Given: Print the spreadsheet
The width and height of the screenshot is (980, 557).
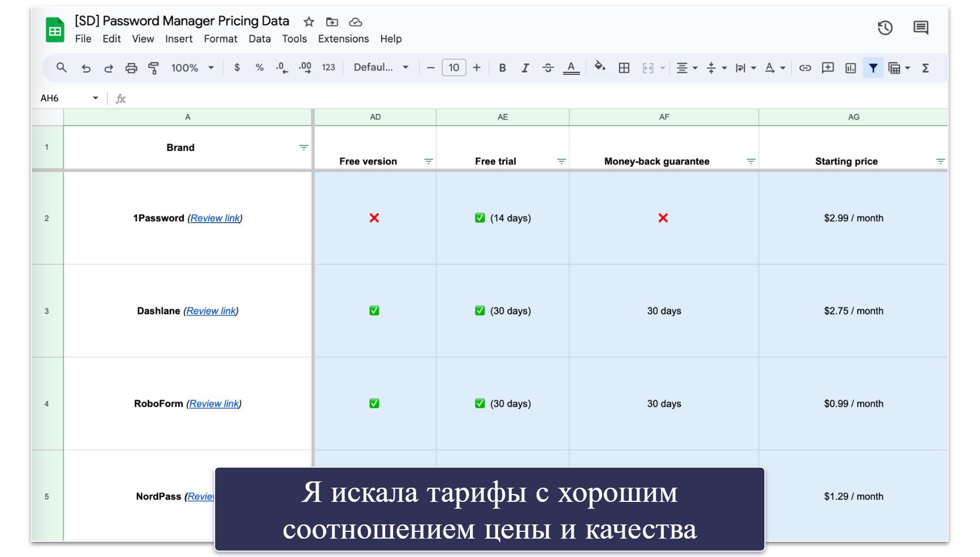Looking at the screenshot, I should point(131,68).
